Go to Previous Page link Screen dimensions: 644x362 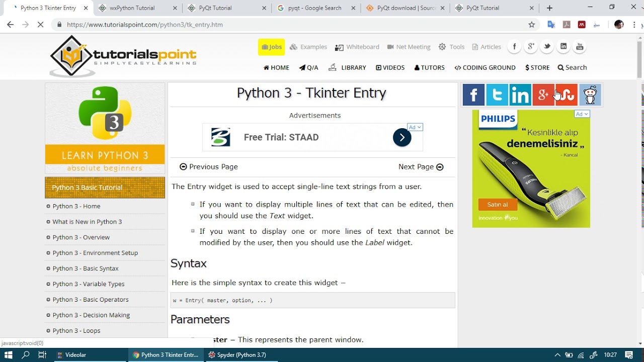[x=209, y=167]
